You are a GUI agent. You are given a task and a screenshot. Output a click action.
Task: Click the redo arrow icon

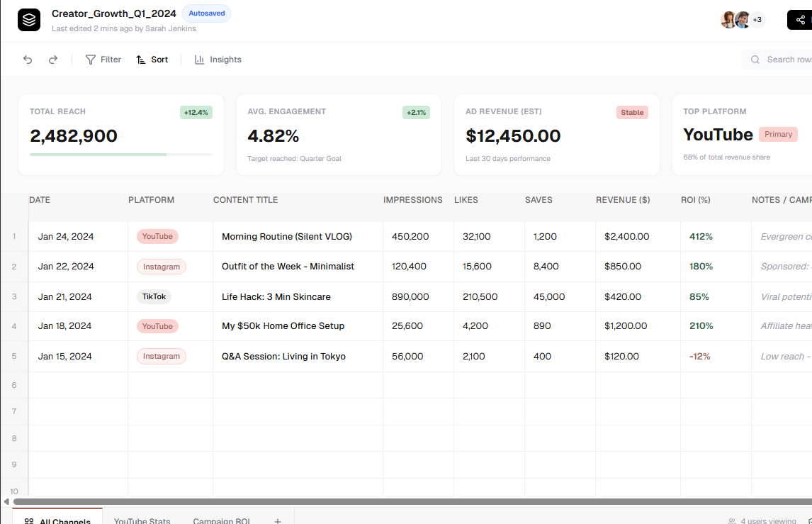point(53,60)
